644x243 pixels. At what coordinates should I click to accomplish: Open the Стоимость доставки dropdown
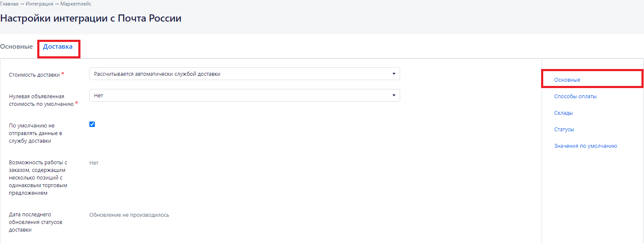[x=244, y=74]
